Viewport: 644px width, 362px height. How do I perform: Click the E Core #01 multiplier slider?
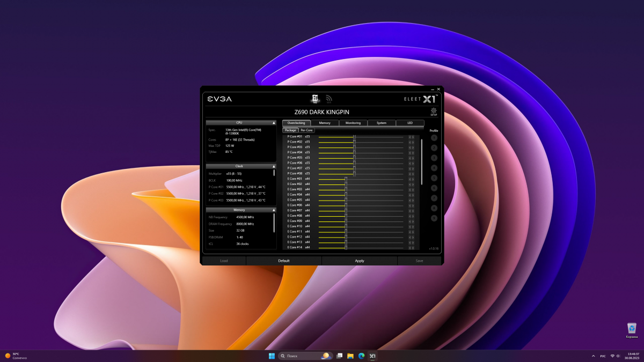361,179
